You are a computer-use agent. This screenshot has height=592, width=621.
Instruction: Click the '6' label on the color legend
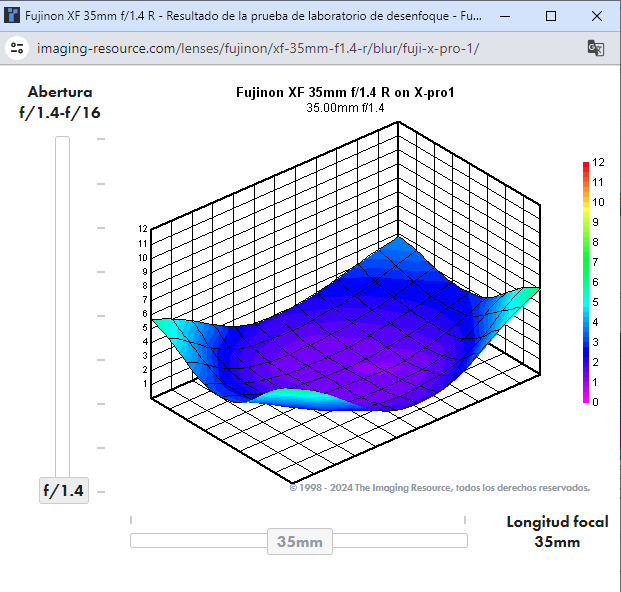595,282
